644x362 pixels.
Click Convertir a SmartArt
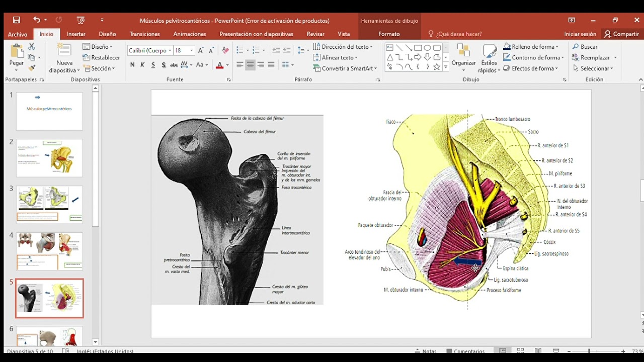coord(345,68)
